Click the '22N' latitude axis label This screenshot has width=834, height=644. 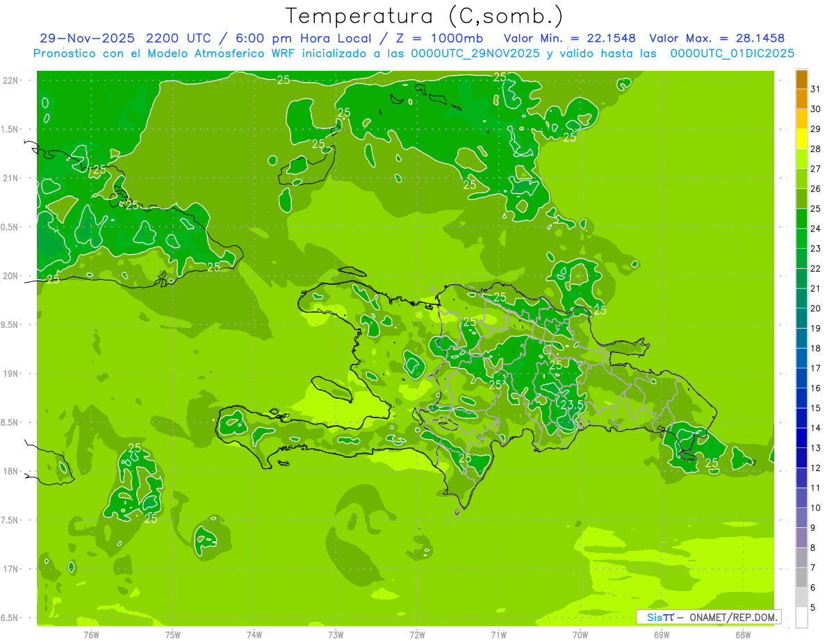click(x=10, y=81)
